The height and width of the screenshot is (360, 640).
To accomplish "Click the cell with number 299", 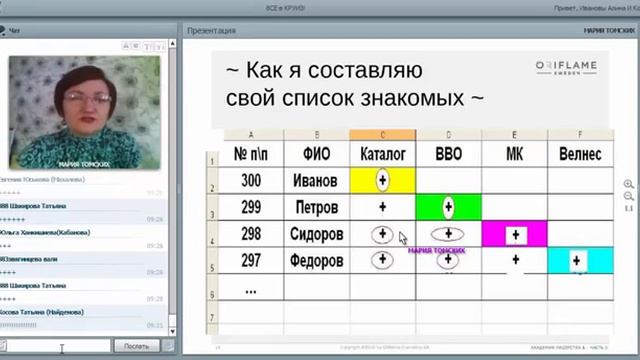I will (x=251, y=207).
